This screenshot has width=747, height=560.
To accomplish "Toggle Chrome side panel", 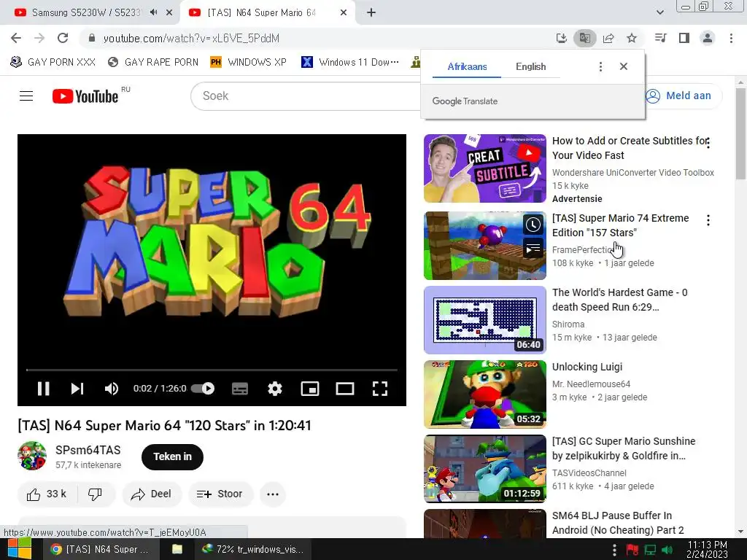I will (684, 38).
